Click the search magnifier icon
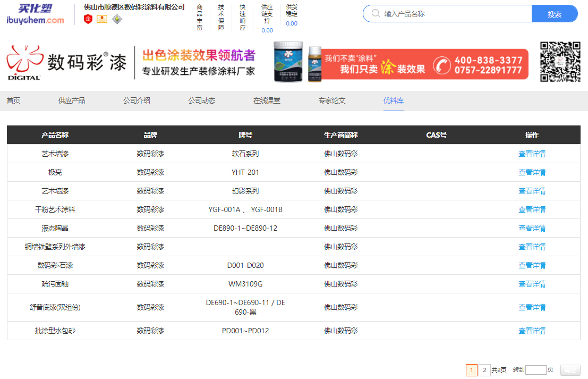Viewport: 588px width, 379px height. tap(376, 13)
